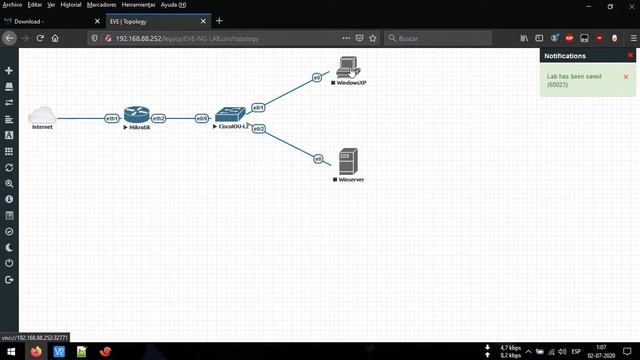The image size is (640, 360).
Task: Click the Firefox taskbar icon
Action: [x=36, y=351]
